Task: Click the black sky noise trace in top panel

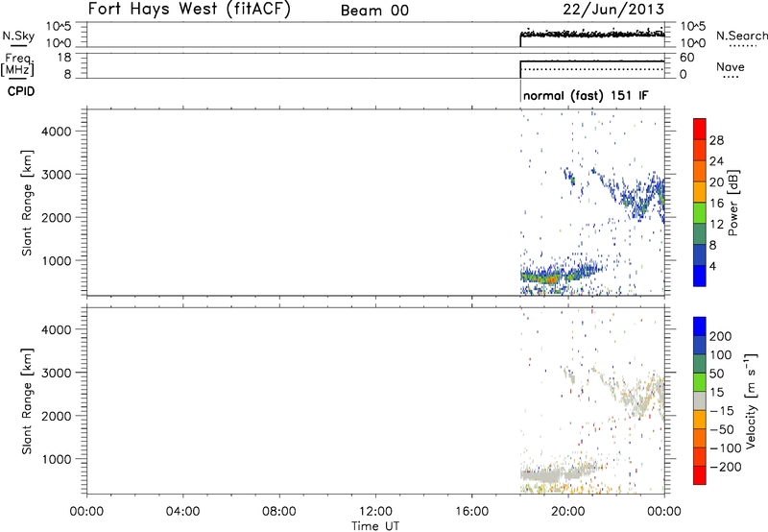Action: [592, 34]
